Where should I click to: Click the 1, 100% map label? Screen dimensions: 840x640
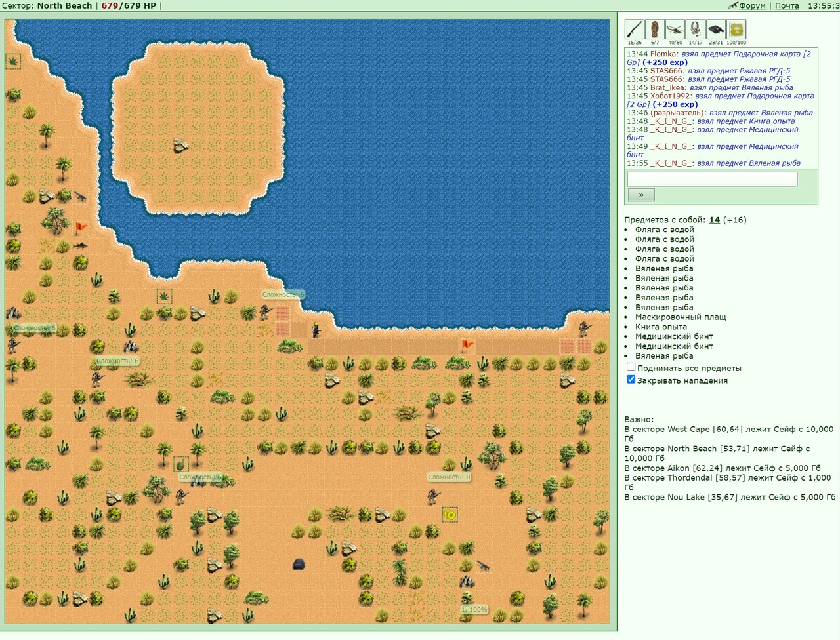(x=474, y=610)
